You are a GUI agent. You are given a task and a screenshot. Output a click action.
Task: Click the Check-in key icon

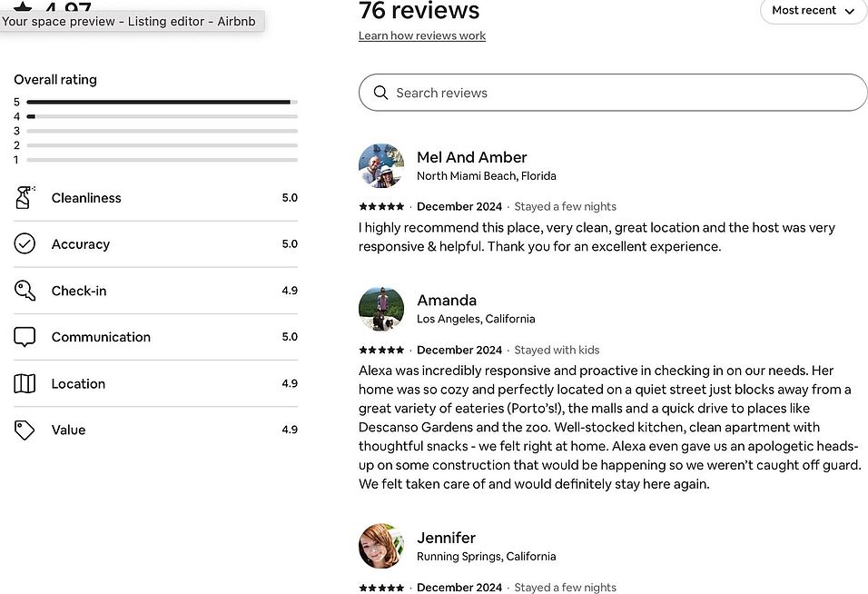coord(25,290)
